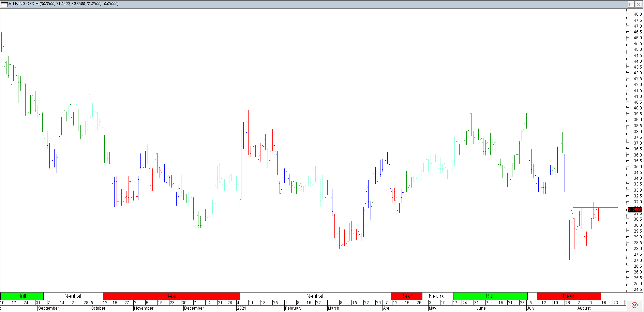This screenshot has height=312, width=644.
Task: Click the December month label
Action: coord(194,308)
